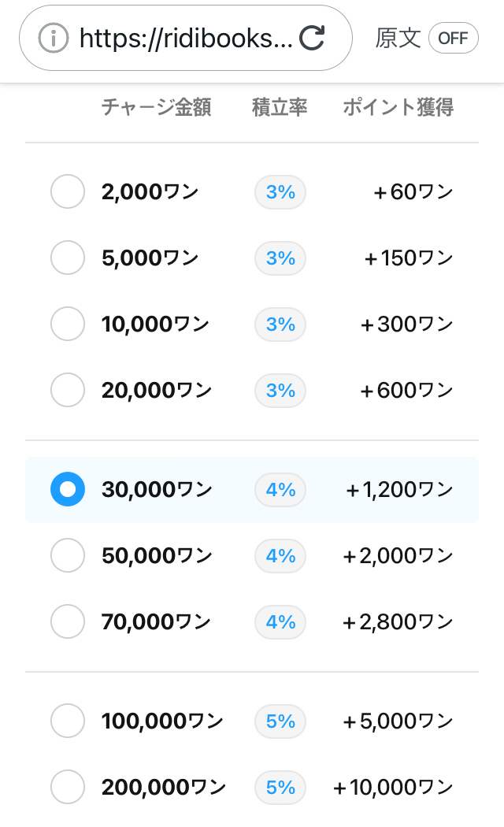Select the 2,000ワン charge radio button

click(x=68, y=191)
